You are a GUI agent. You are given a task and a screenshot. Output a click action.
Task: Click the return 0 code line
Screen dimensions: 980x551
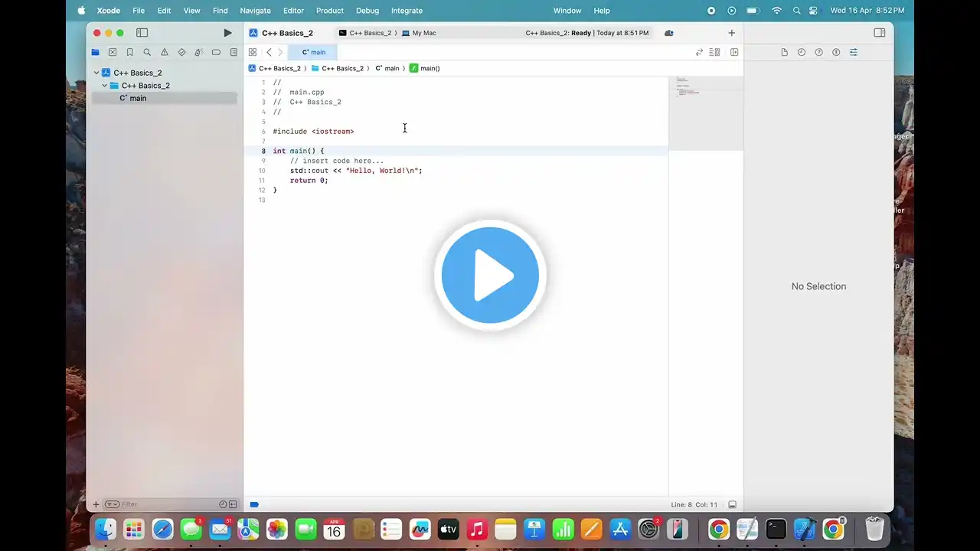pos(309,181)
